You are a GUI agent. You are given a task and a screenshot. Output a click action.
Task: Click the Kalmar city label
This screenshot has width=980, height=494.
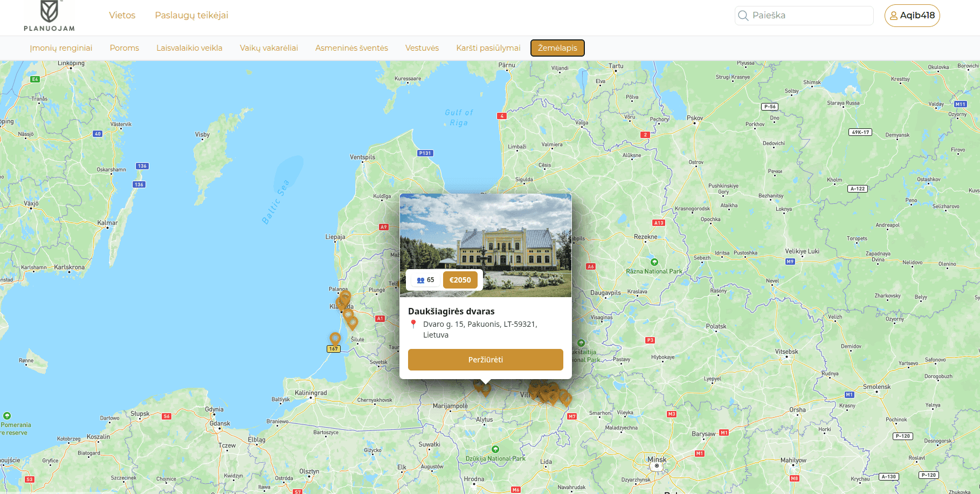[x=107, y=223]
